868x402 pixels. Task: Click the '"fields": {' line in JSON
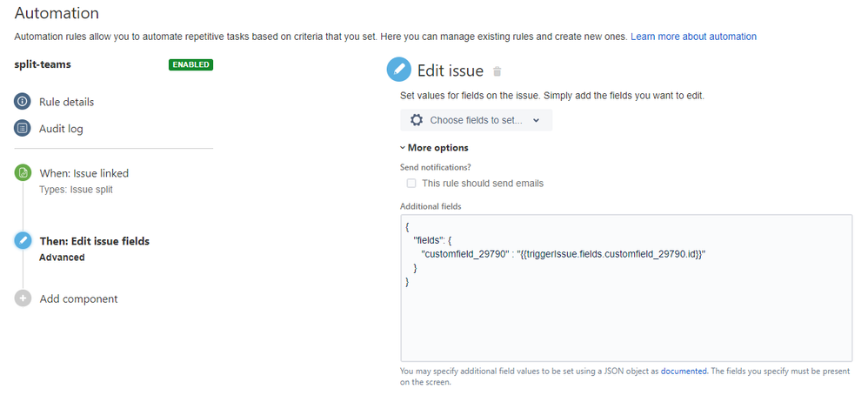[x=431, y=240]
